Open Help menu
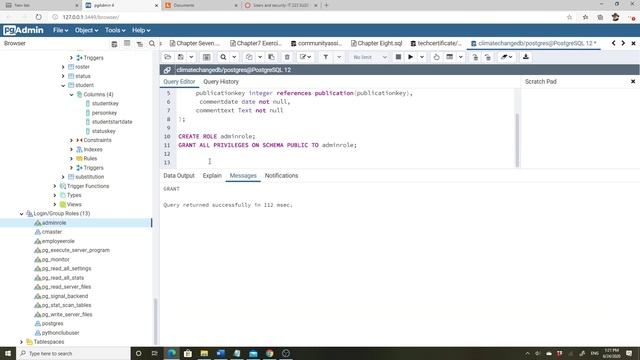640x360 pixels. point(141,30)
